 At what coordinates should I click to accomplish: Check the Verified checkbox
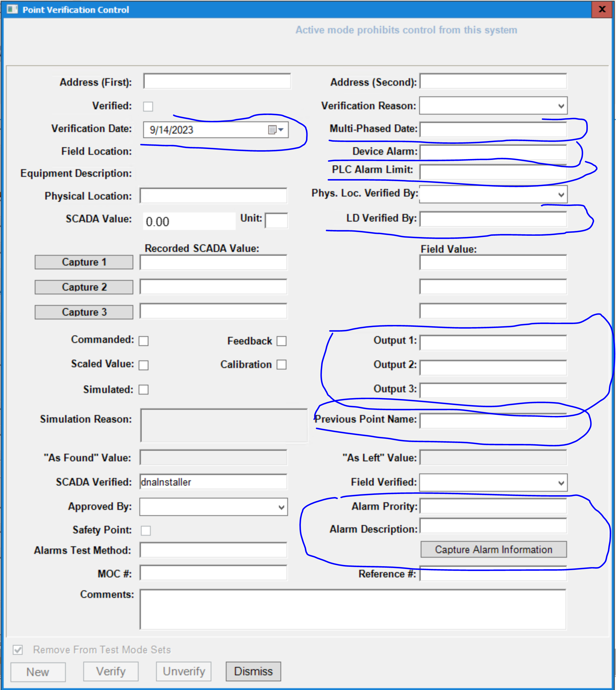pos(148,106)
